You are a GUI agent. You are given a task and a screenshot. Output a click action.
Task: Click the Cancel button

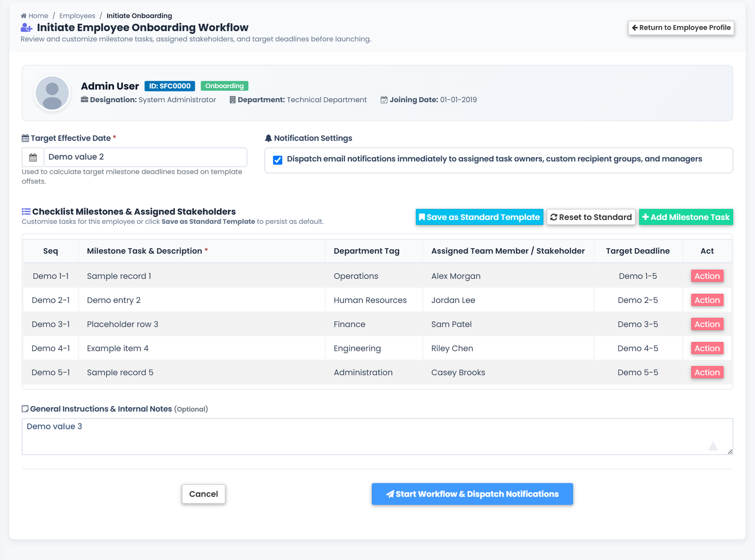pyautogui.click(x=203, y=494)
